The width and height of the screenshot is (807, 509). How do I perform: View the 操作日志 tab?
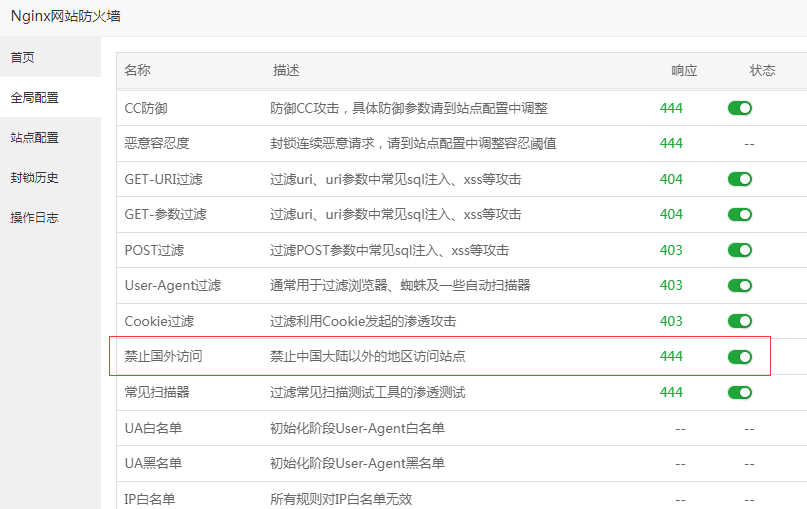(x=50, y=218)
